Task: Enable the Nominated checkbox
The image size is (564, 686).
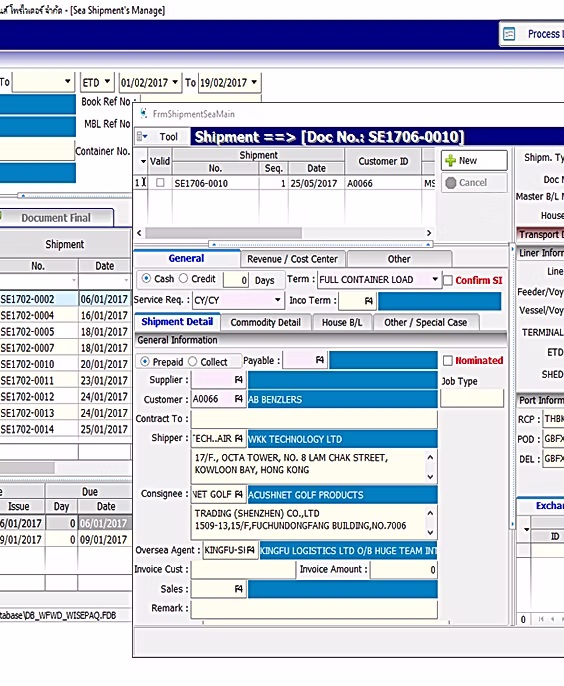Action: (x=448, y=360)
